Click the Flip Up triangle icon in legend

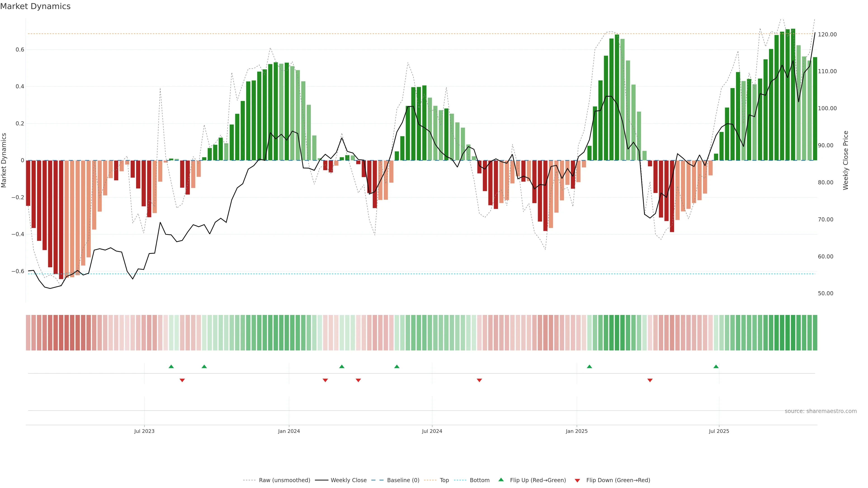pyautogui.click(x=501, y=480)
